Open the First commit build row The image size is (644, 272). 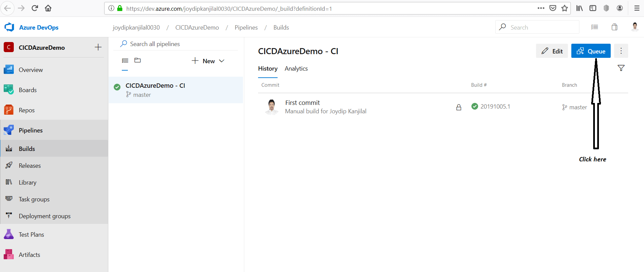(443, 107)
